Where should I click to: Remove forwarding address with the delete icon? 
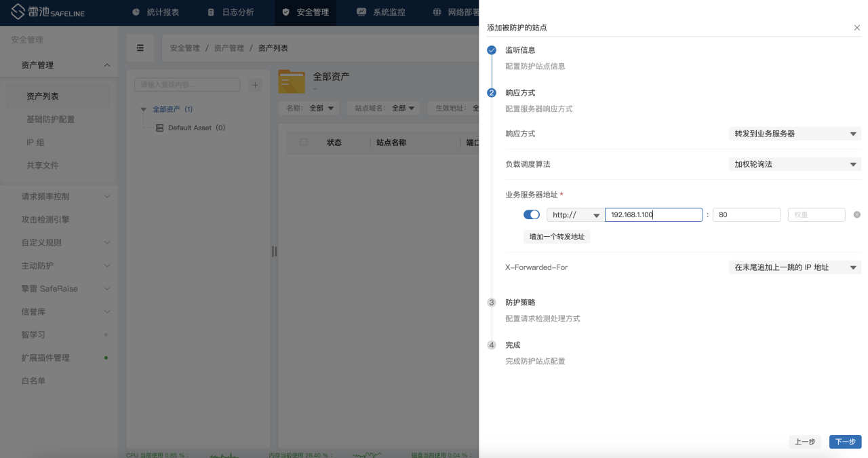click(856, 215)
